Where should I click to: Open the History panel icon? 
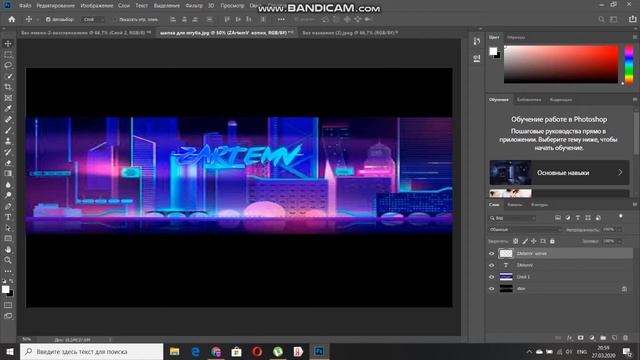pyautogui.click(x=477, y=41)
